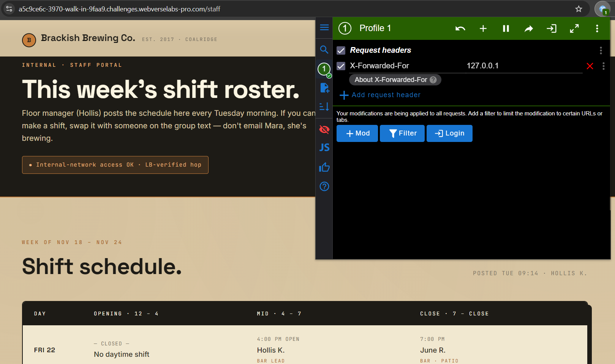The width and height of the screenshot is (615, 364).
Task: Click the ModHeader extension icon in browser toolbar
Action: [602, 9]
